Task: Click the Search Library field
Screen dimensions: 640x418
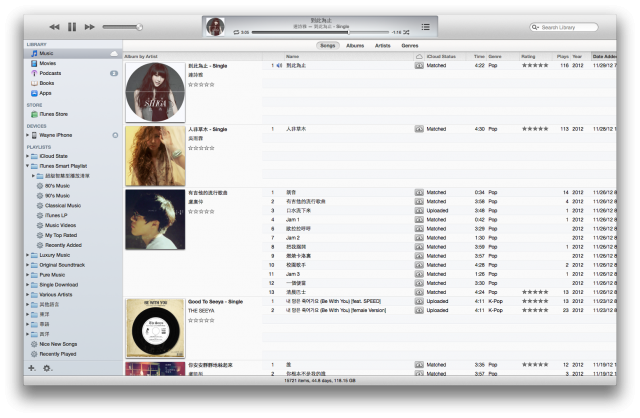Action: click(x=564, y=27)
